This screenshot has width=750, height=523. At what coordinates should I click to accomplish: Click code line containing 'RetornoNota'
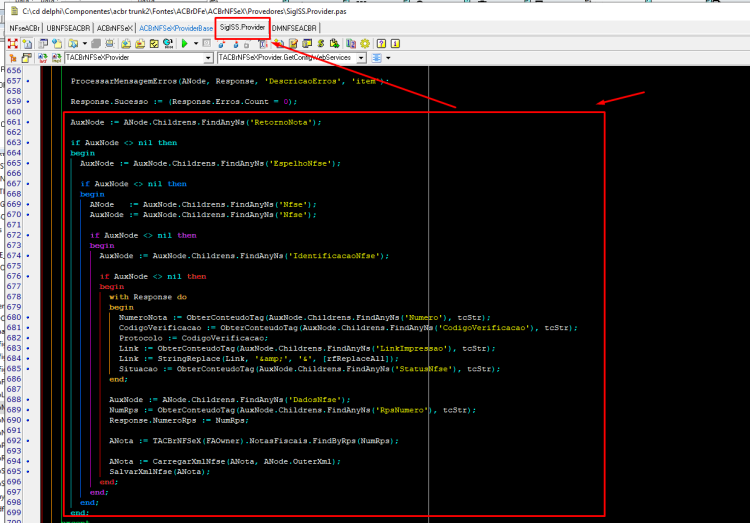[x=196, y=122]
